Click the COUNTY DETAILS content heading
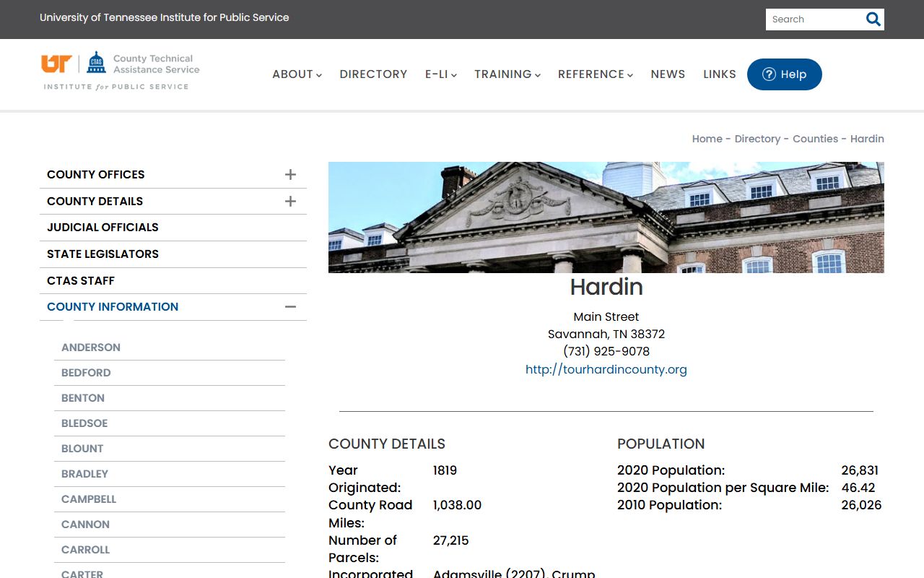Viewport: 924px width, 578px height. coord(387,444)
